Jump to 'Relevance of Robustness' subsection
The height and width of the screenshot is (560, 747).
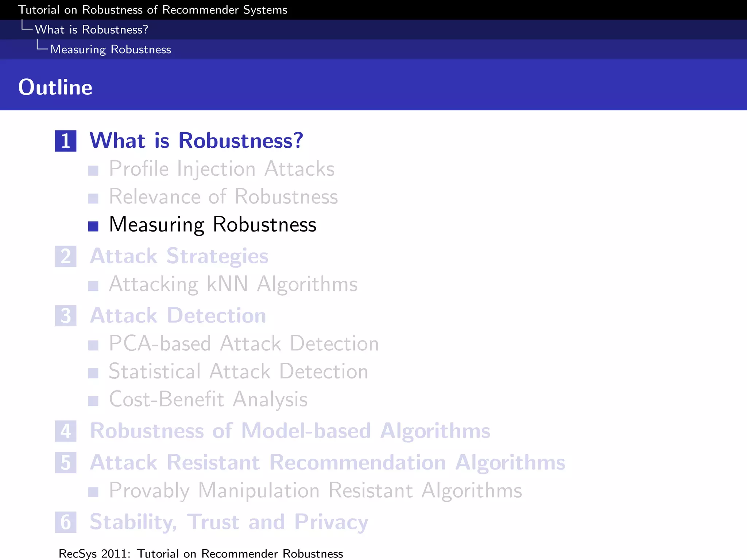tap(224, 197)
